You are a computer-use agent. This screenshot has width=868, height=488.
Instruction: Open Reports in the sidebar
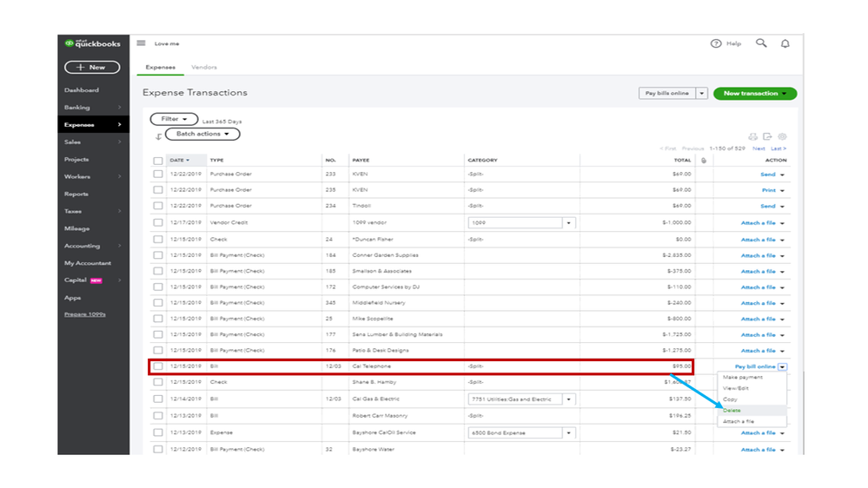(x=76, y=195)
